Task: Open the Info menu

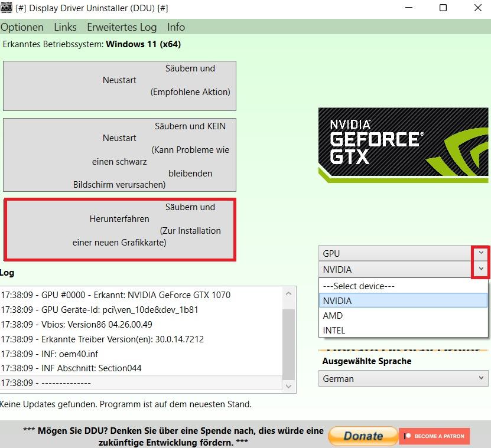Action: 176,27
